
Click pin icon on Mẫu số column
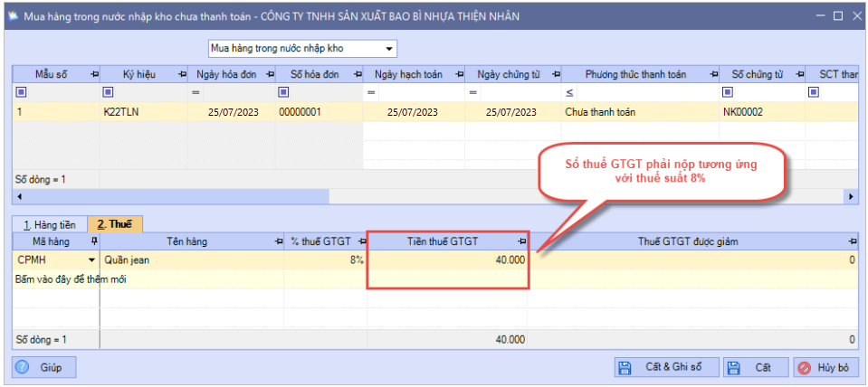(93, 74)
